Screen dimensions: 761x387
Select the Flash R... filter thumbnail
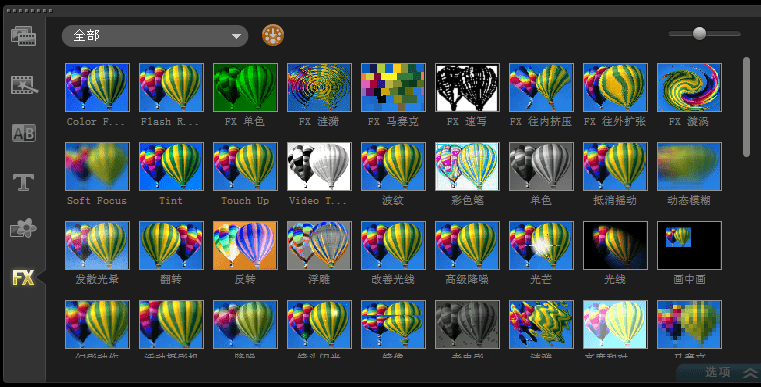171,87
